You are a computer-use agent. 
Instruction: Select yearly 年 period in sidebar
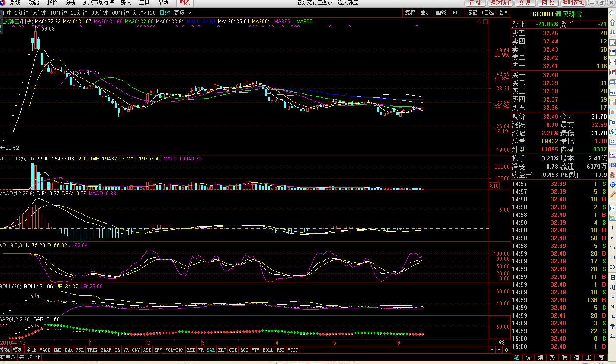(612, 336)
